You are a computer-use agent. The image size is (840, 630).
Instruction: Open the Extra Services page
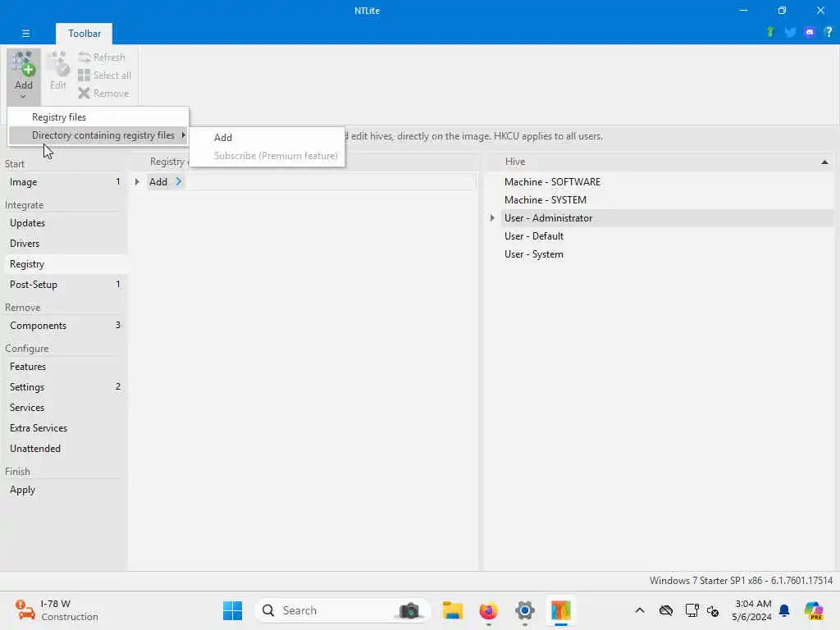coord(64,427)
